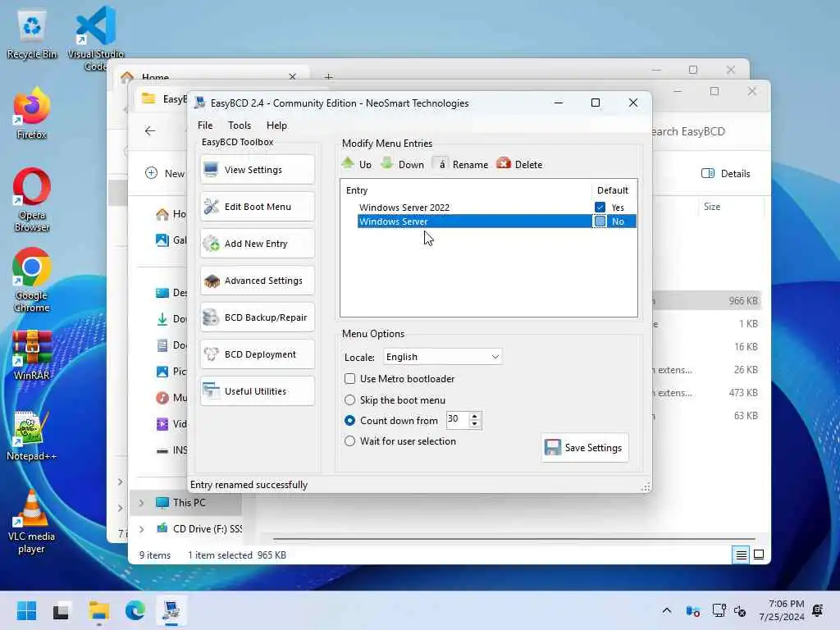Open View Settings in EasyBCD Toolbox
Viewport: 840px width, 630px height.
257,170
